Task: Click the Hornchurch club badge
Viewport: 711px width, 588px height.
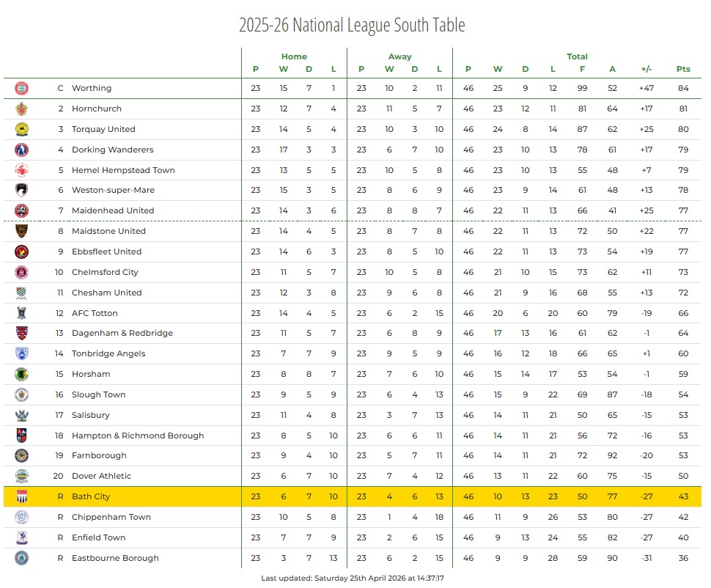Action: tap(22, 109)
